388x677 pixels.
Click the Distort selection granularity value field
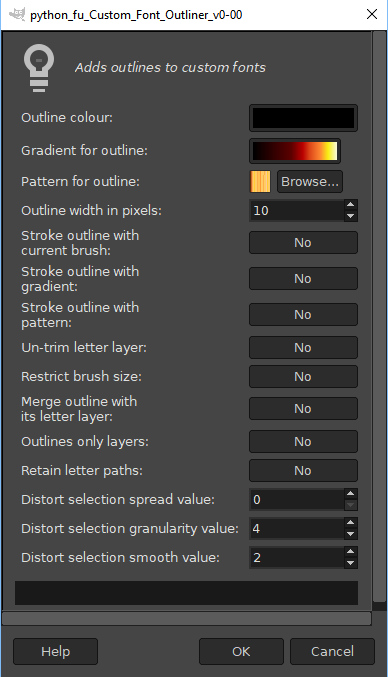[297, 528]
